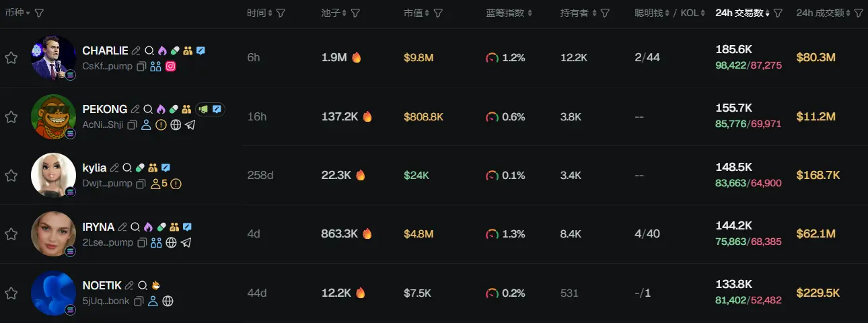Viewport: 868px width, 323px height.
Task: Open the website globe icon for NOETIK
Action: [168, 301]
